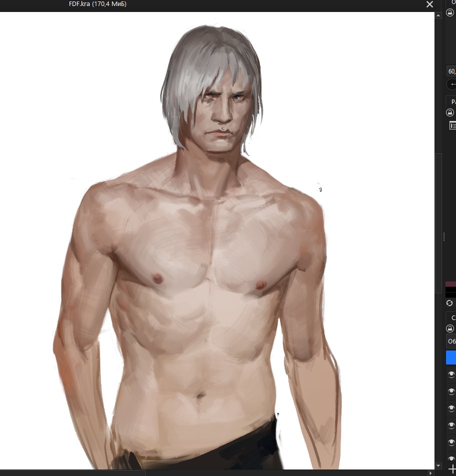Select the blue-highlighted active layer

pyautogui.click(x=451, y=357)
